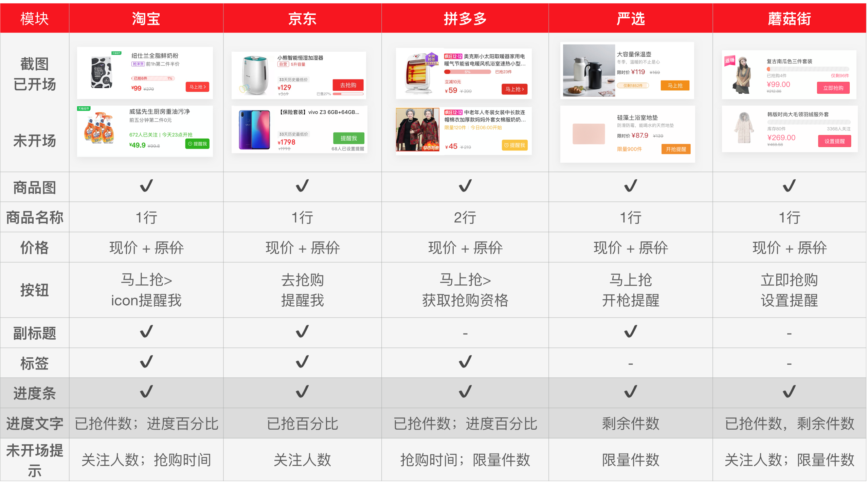Open the vivo Z3 phone product image
The width and height of the screenshot is (868, 485).
tap(254, 130)
